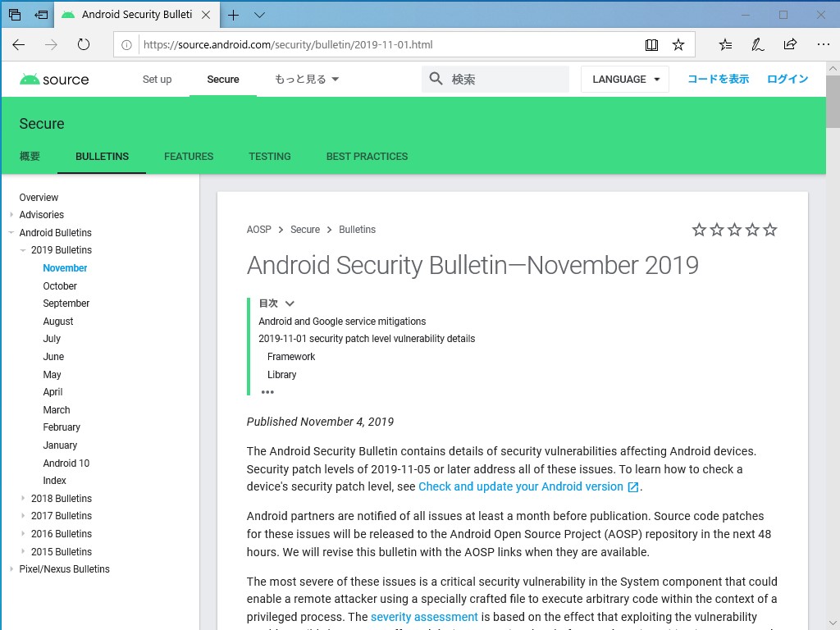Rate the page two stars
Viewport: 840px width, 630px height.
pos(717,230)
